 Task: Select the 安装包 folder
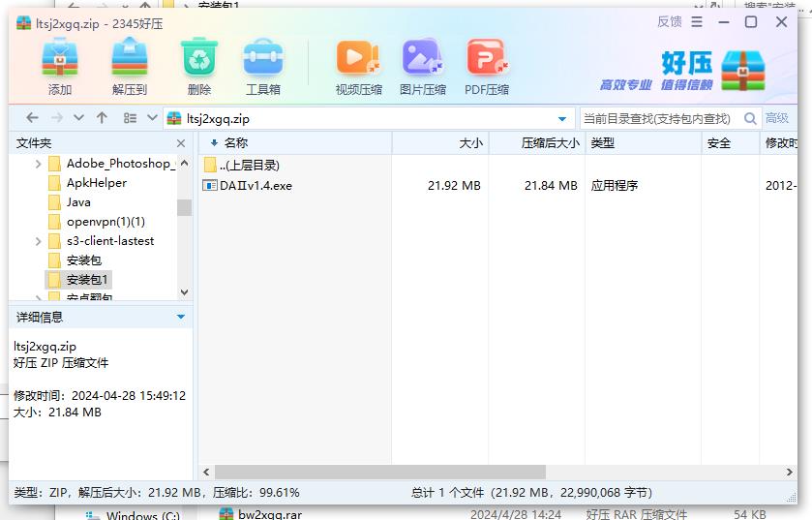pyautogui.click(x=75, y=260)
